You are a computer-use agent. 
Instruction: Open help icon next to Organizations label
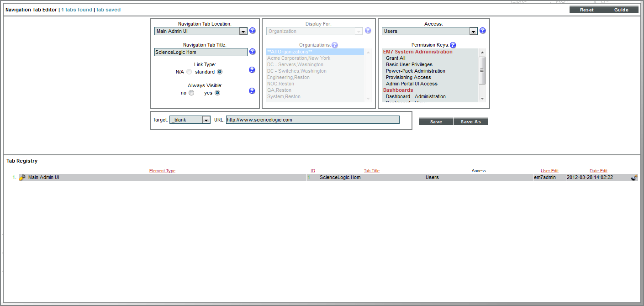coord(334,45)
